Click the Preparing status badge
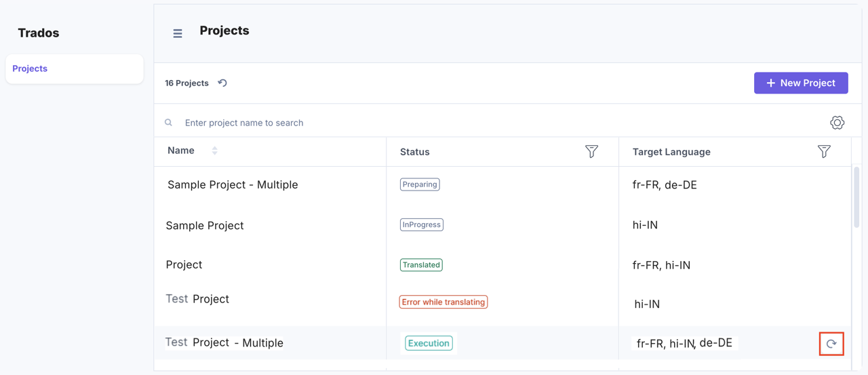This screenshot has width=868, height=375. tap(420, 184)
